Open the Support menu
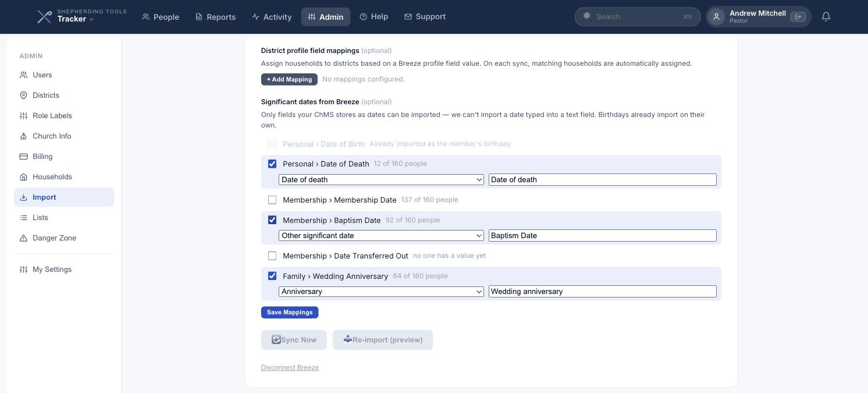Viewport: 868px width, 393px height. click(x=425, y=17)
